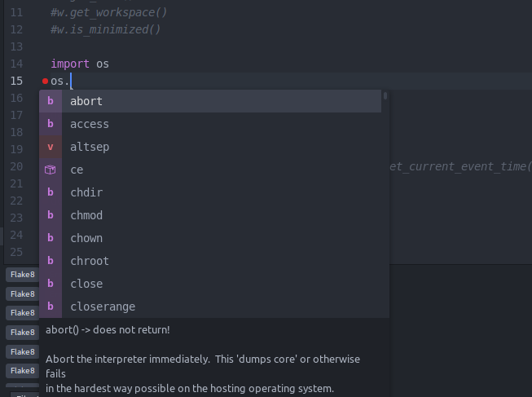
Task: Click the 'b' icon beside chdir
Action: [x=51, y=192]
